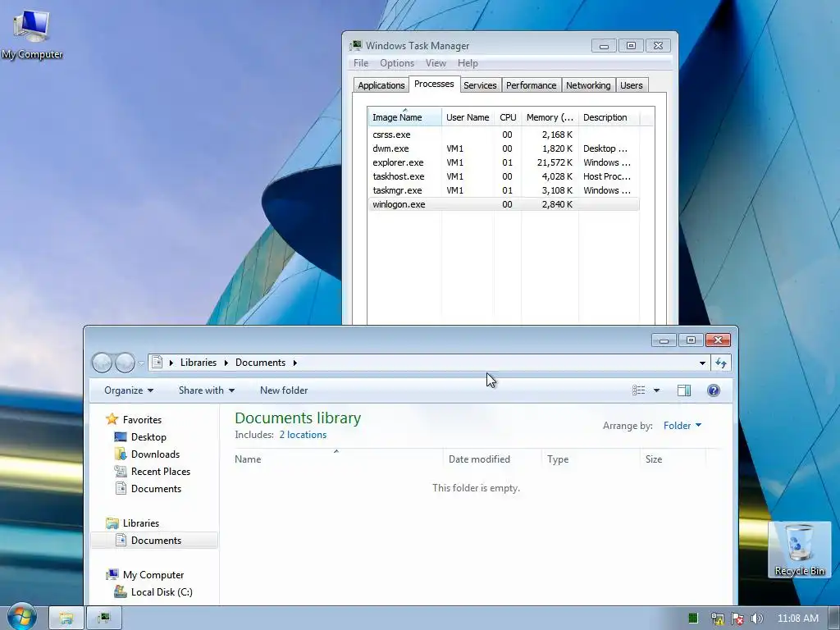Select Local Disk (C:) in navigation pane
The width and height of the screenshot is (840, 630).
[162, 592]
